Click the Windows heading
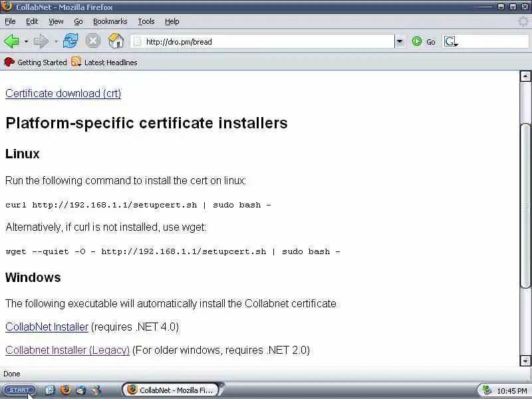The height and width of the screenshot is (399, 532). pyautogui.click(x=33, y=277)
